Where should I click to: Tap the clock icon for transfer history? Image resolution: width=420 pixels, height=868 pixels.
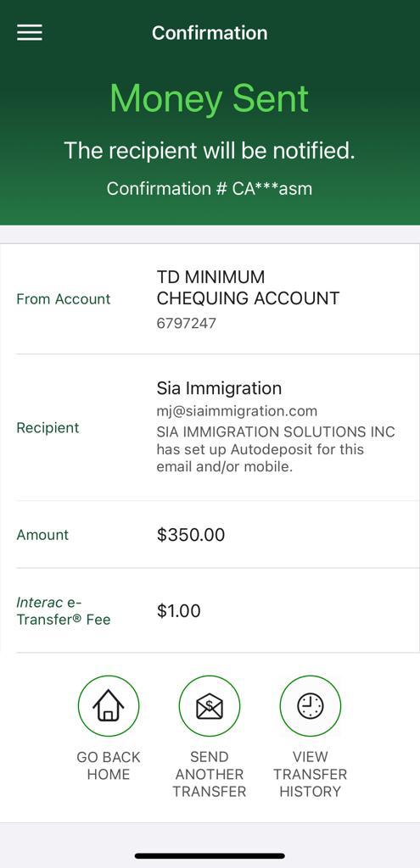[x=311, y=706]
